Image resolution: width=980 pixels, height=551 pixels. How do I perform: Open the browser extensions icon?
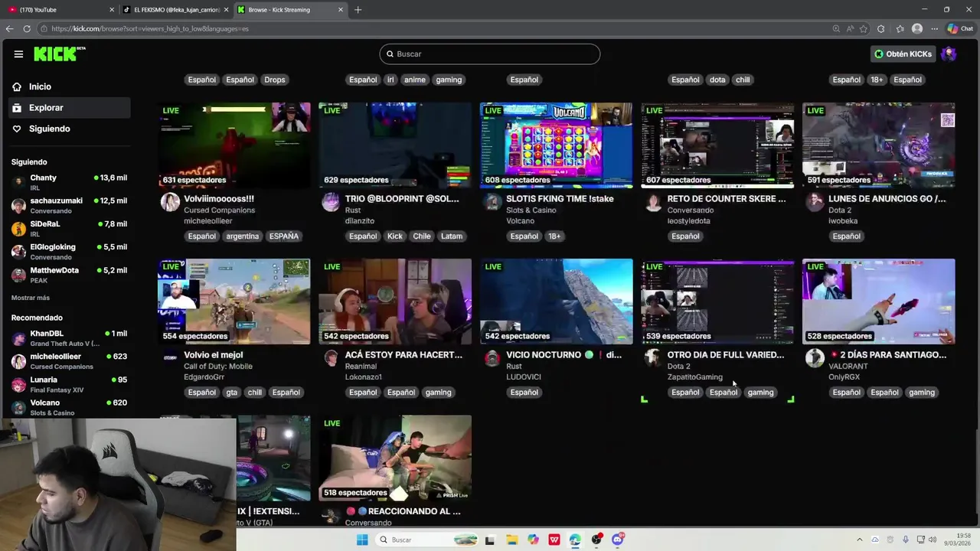[x=881, y=28]
